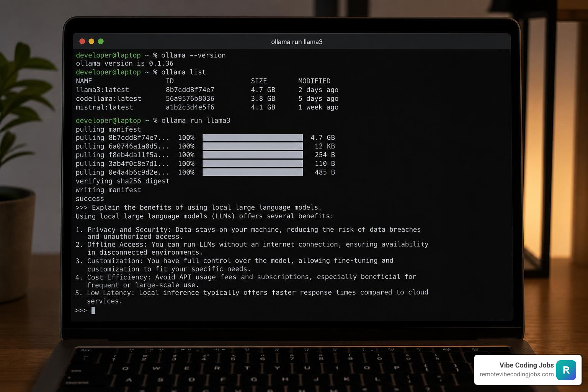Click the 'ollama run llama3' command at the prompt

point(196,121)
